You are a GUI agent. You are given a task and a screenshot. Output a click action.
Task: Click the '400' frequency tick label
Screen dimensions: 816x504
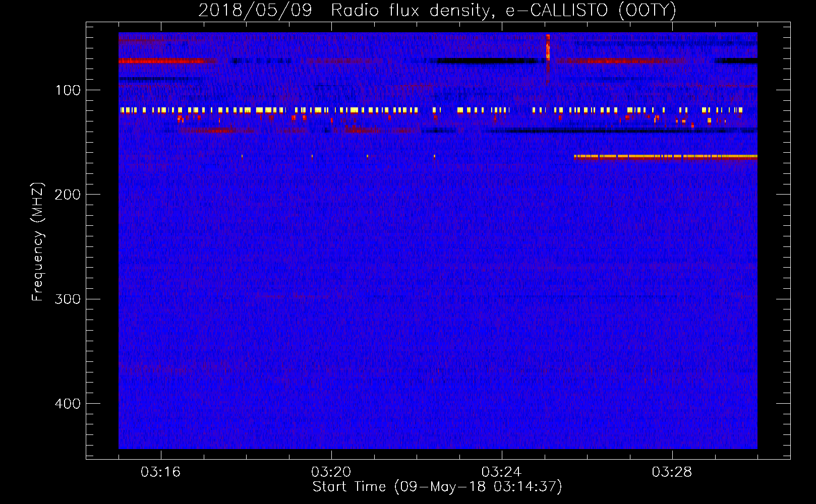pyautogui.click(x=68, y=404)
